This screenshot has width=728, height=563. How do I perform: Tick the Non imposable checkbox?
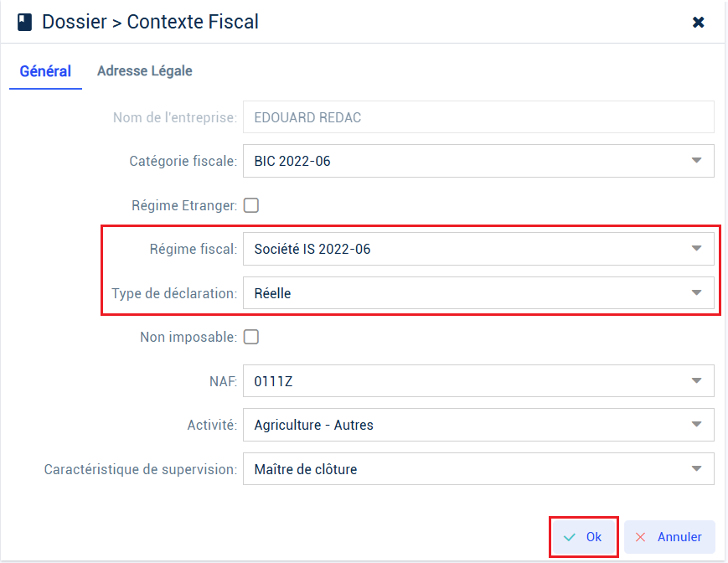251,337
